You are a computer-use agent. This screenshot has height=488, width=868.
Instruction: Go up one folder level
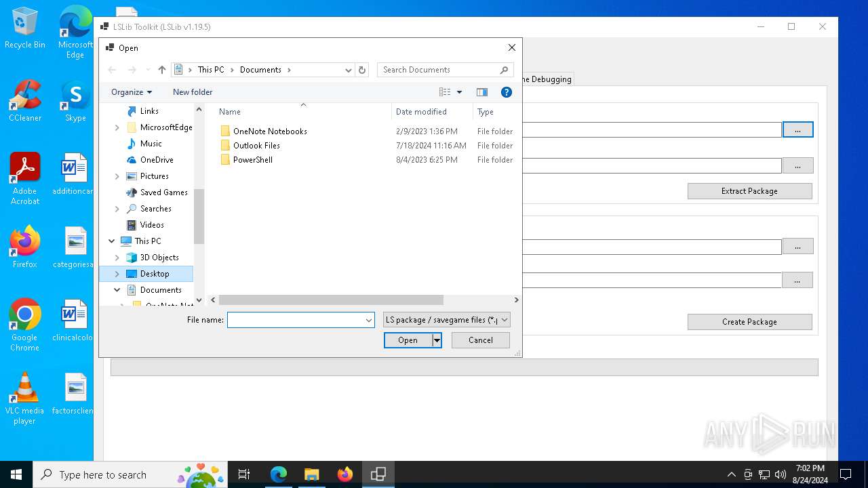pos(161,70)
